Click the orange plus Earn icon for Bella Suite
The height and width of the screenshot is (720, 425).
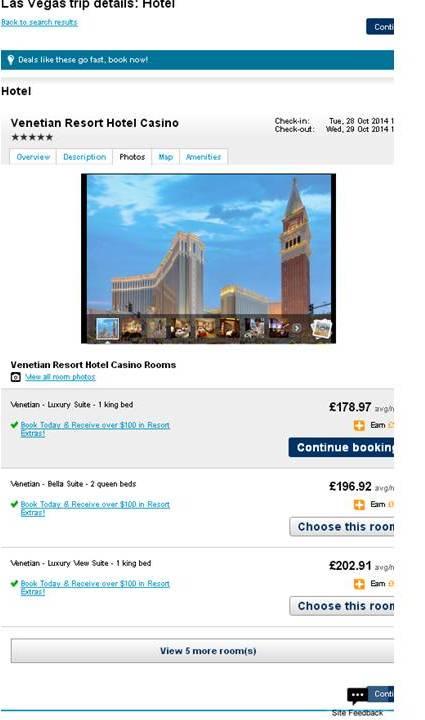tap(359, 505)
